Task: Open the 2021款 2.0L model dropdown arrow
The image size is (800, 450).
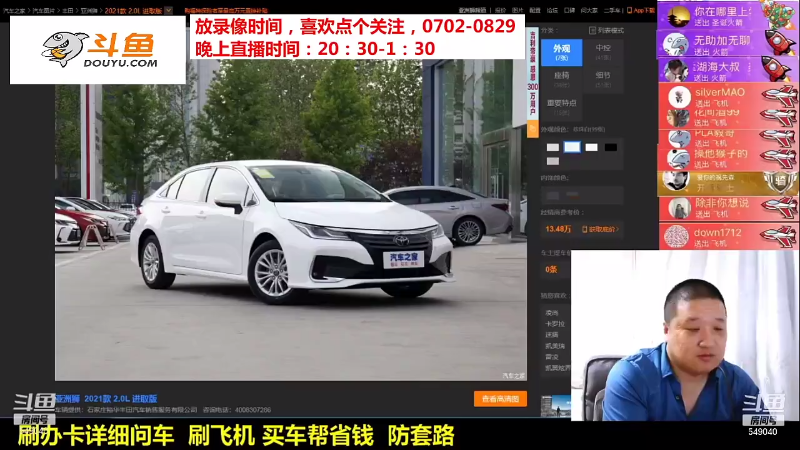Action: [x=168, y=10]
